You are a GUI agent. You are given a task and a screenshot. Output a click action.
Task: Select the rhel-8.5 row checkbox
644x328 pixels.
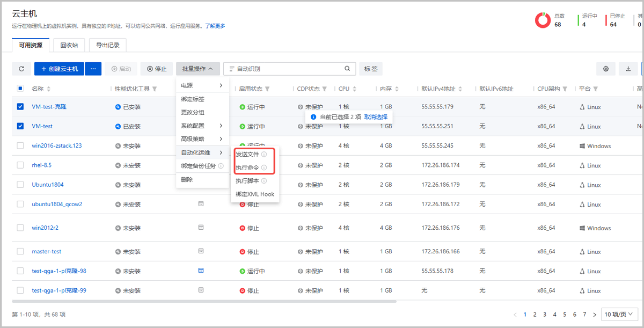click(x=20, y=165)
